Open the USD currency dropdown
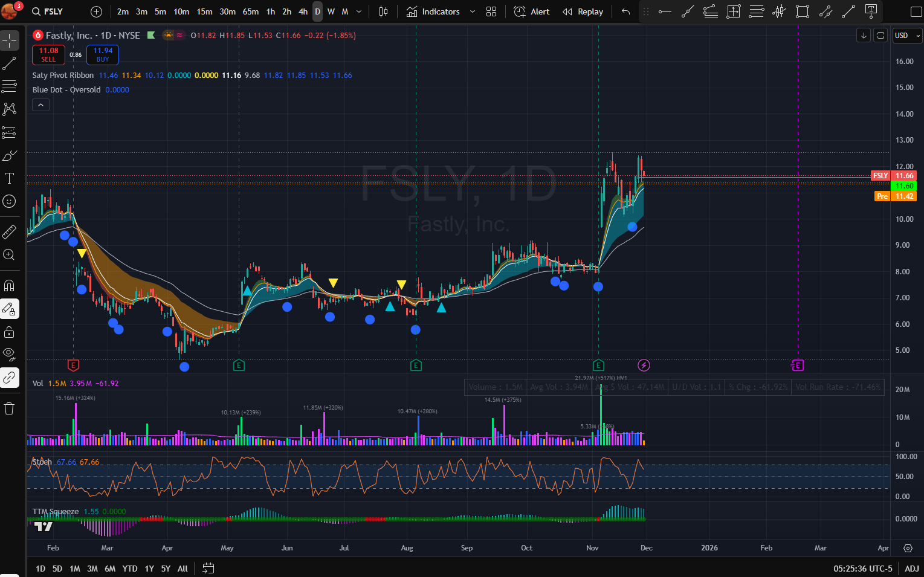Image resolution: width=924 pixels, height=577 pixels. tap(907, 36)
